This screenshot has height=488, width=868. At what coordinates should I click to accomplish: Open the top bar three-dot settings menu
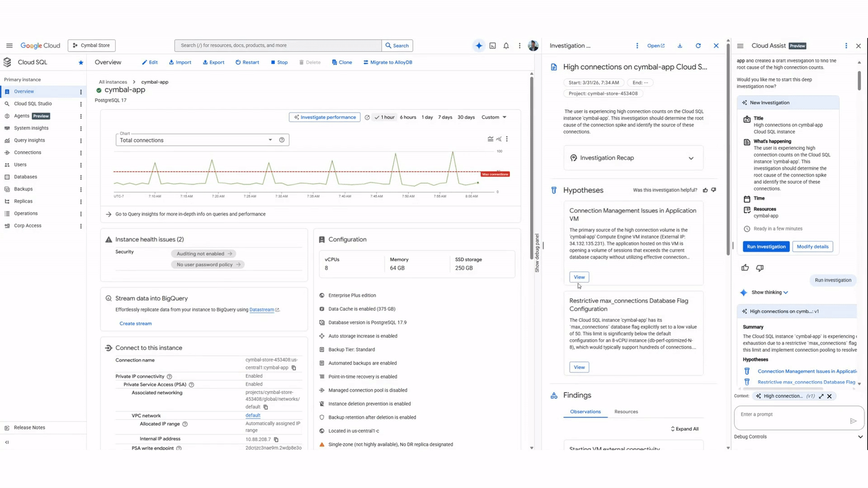click(520, 46)
